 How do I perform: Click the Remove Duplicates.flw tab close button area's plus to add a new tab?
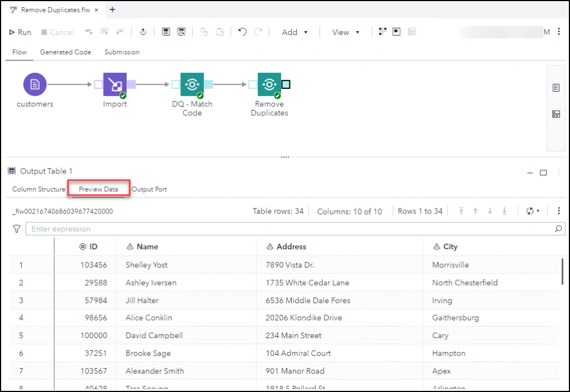coord(112,9)
